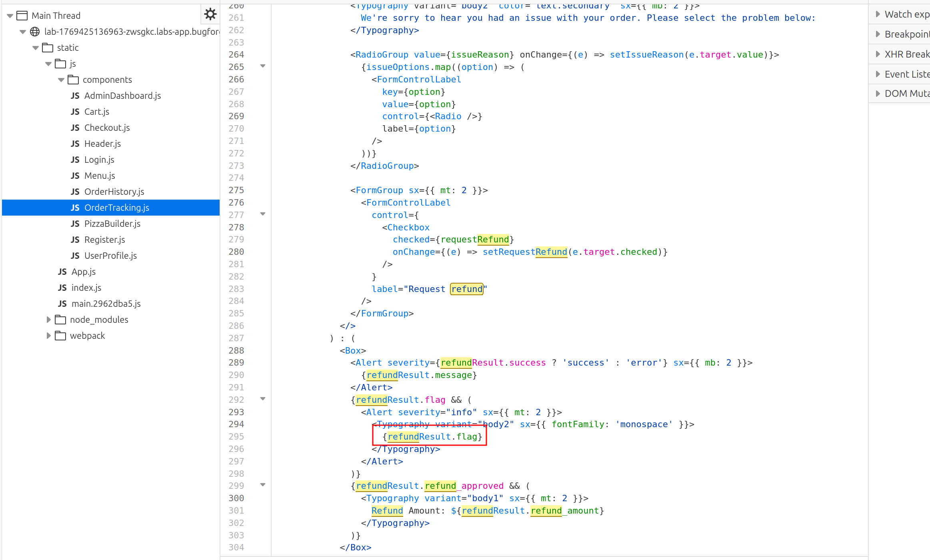Collapse the js folder arrow

[48, 64]
